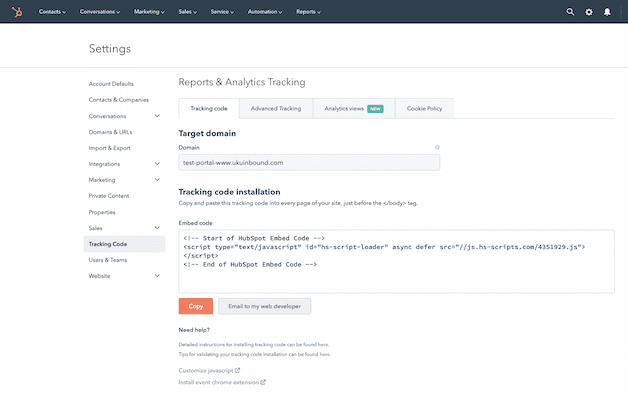Open Private Content settings
Screen dimensions: 628x400
[109, 196]
